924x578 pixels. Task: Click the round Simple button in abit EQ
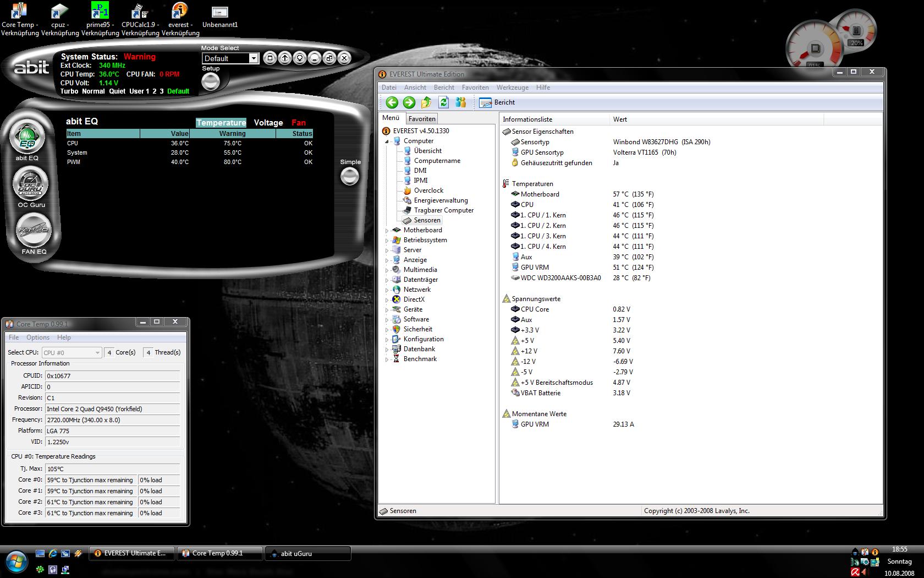click(350, 176)
